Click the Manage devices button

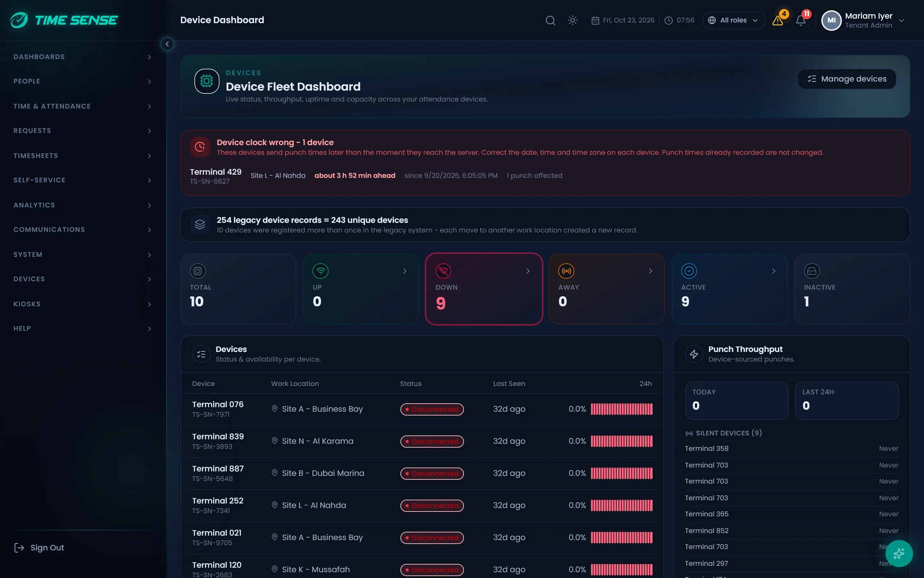[x=847, y=79]
